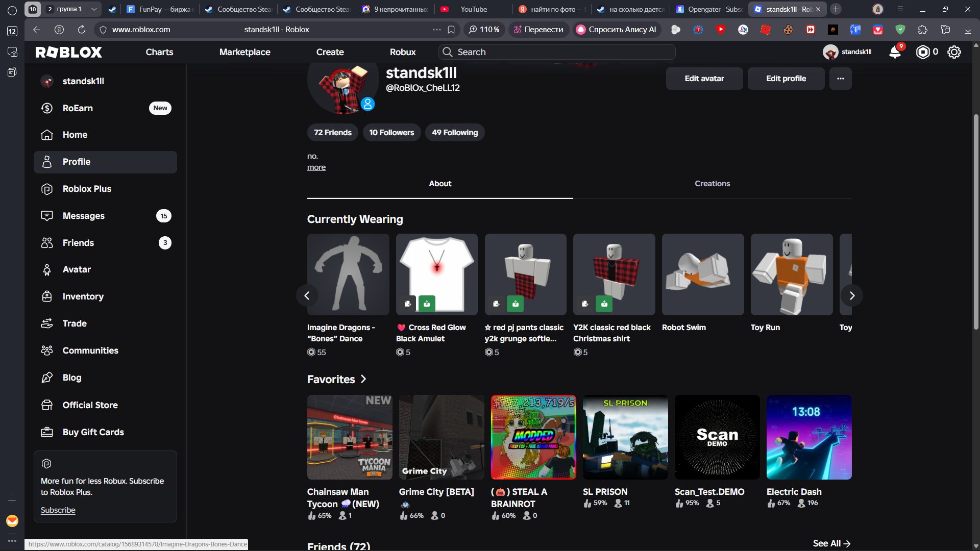Open Trade in the sidebar
Screen dimensions: 980x551
105,323
